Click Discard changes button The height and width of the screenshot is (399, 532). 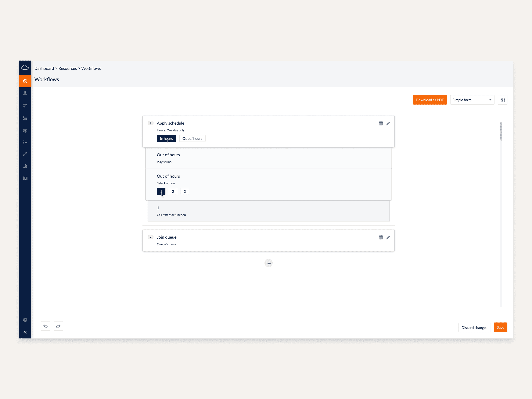(474, 328)
